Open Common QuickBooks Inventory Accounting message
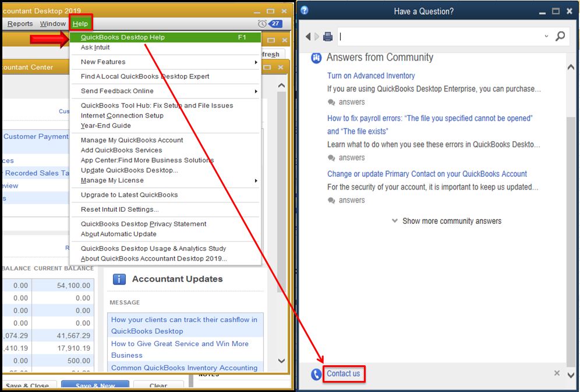Viewport: 580px width, 392px height. (184, 368)
